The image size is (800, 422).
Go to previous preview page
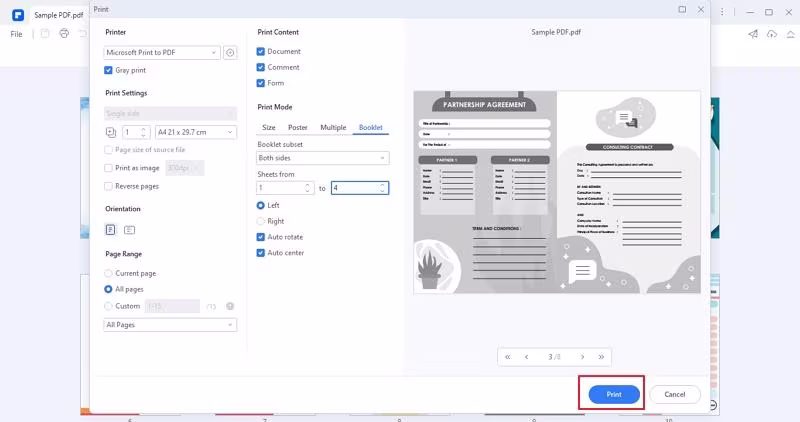click(x=527, y=357)
